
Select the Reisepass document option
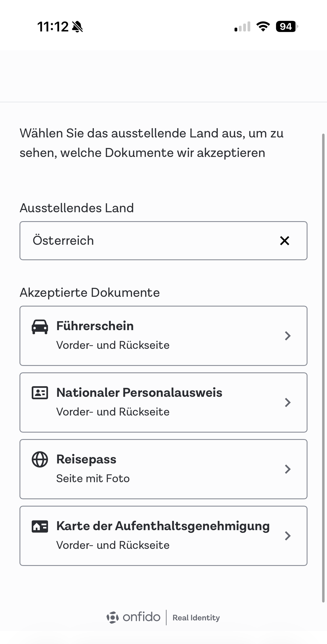[150, 469]
